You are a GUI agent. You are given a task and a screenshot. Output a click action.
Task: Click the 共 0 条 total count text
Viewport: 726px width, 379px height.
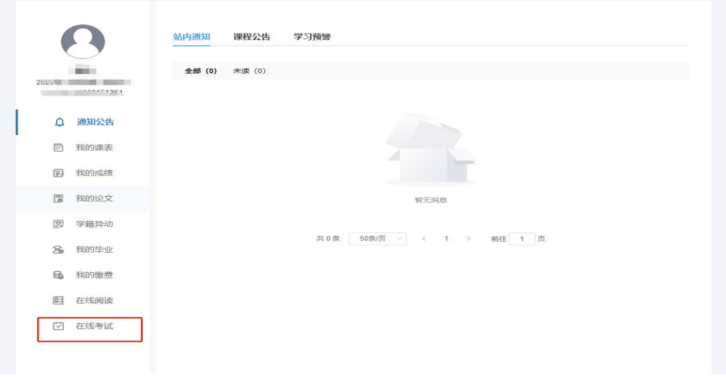pyautogui.click(x=328, y=239)
